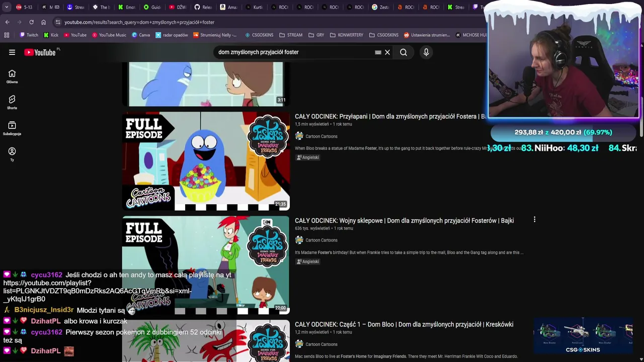
Task: Clear the search query with X
Action: click(x=387, y=52)
